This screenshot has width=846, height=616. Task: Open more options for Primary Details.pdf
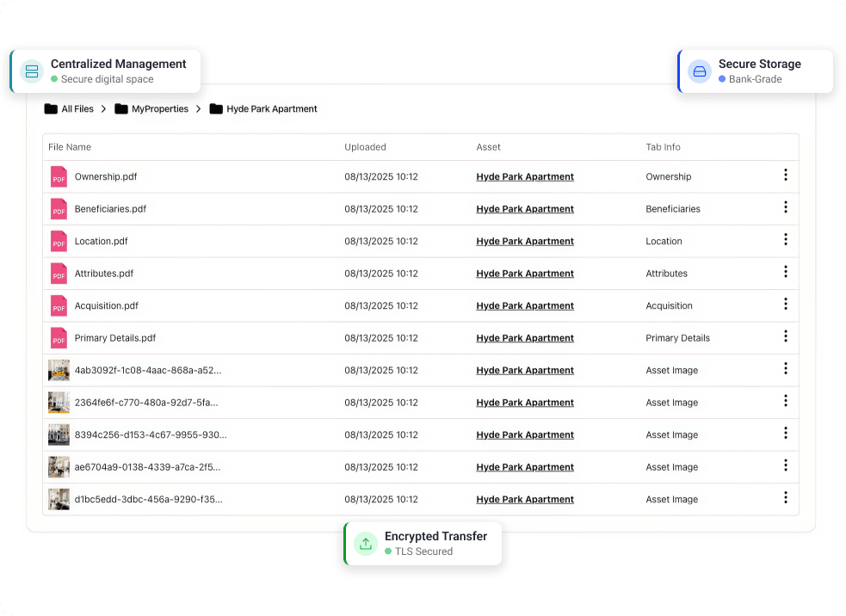785,336
